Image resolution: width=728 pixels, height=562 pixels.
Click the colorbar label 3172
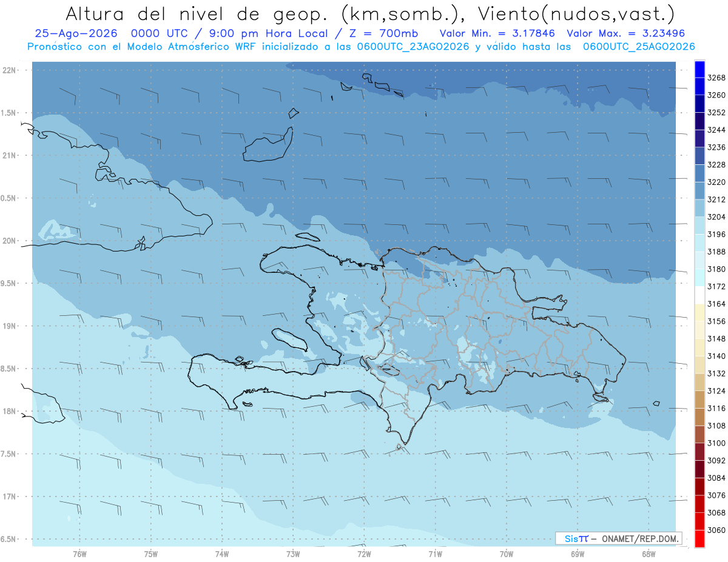coord(716,287)
